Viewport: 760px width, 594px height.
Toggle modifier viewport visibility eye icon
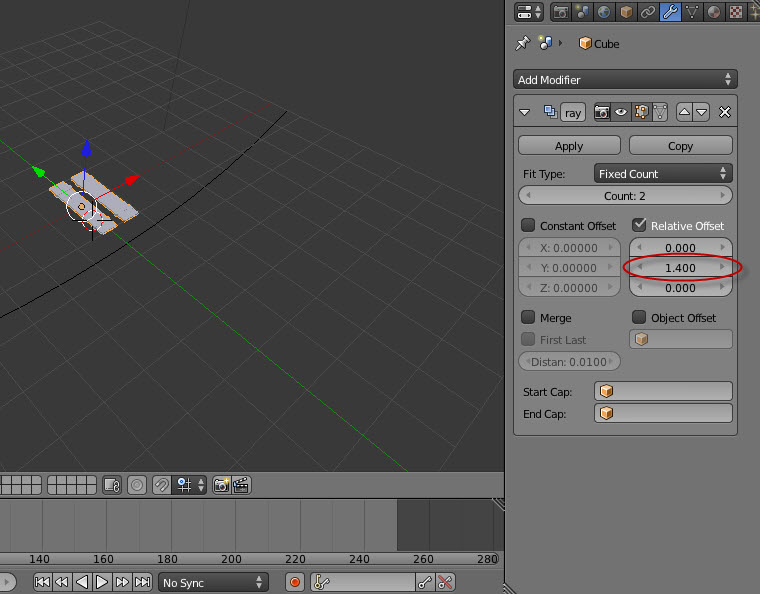621,112
